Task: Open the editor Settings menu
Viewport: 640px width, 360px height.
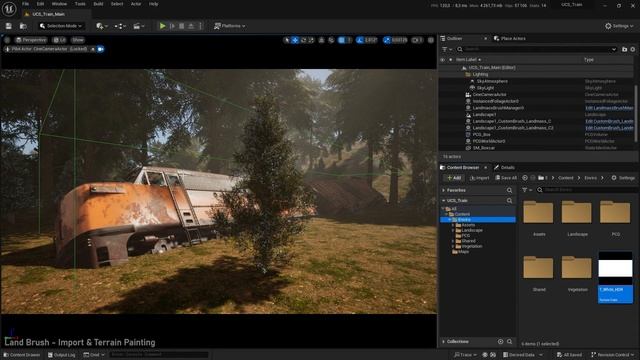Action: [x=619, y=26]
